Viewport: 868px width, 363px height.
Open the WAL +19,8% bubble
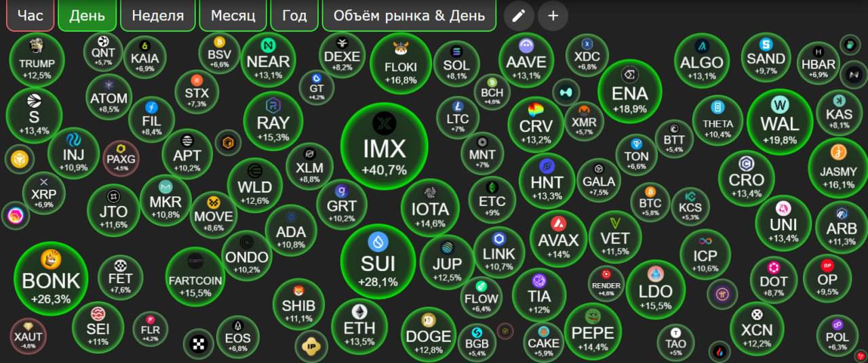pyautogui.click(x=780, y=122)
